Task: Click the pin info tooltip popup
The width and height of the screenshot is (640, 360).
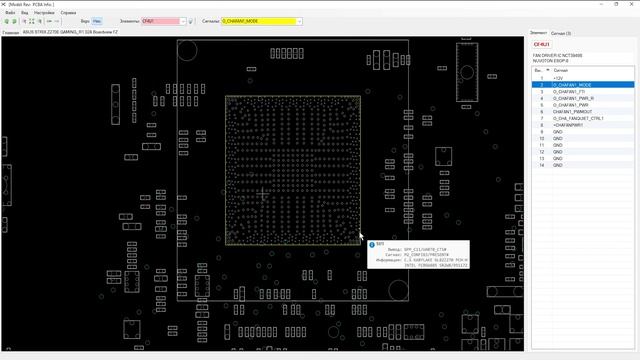Action: (418, 255)
